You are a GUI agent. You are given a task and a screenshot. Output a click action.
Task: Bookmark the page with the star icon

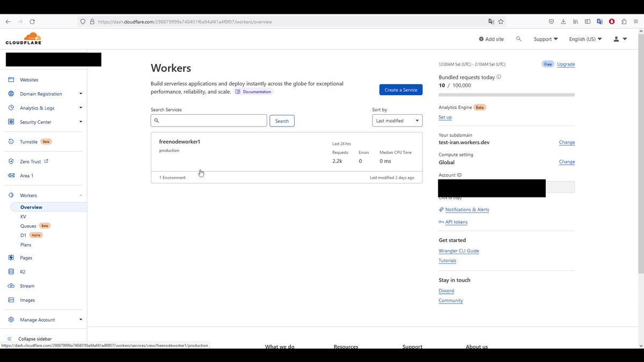(501, 21)
